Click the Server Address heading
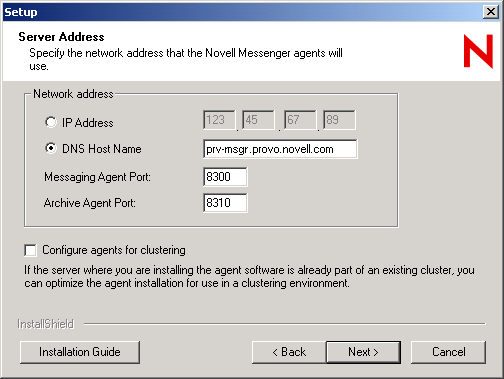 tap(61, 37)
